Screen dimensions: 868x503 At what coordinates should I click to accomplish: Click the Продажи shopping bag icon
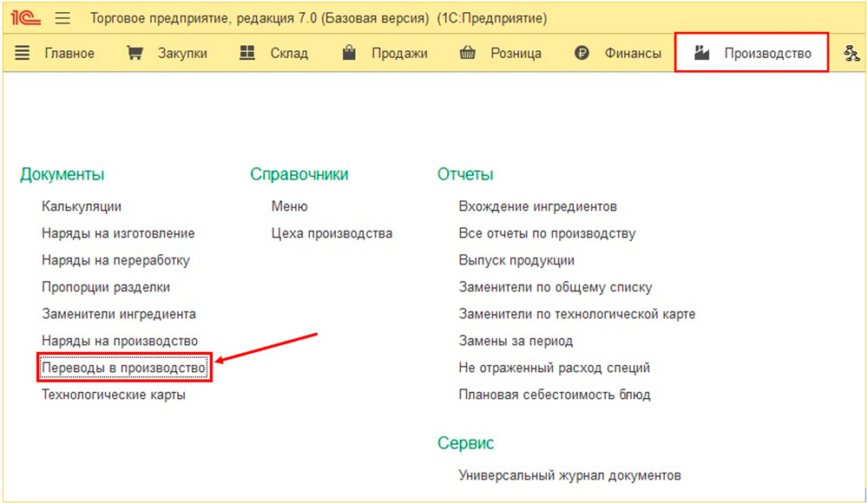350,54
